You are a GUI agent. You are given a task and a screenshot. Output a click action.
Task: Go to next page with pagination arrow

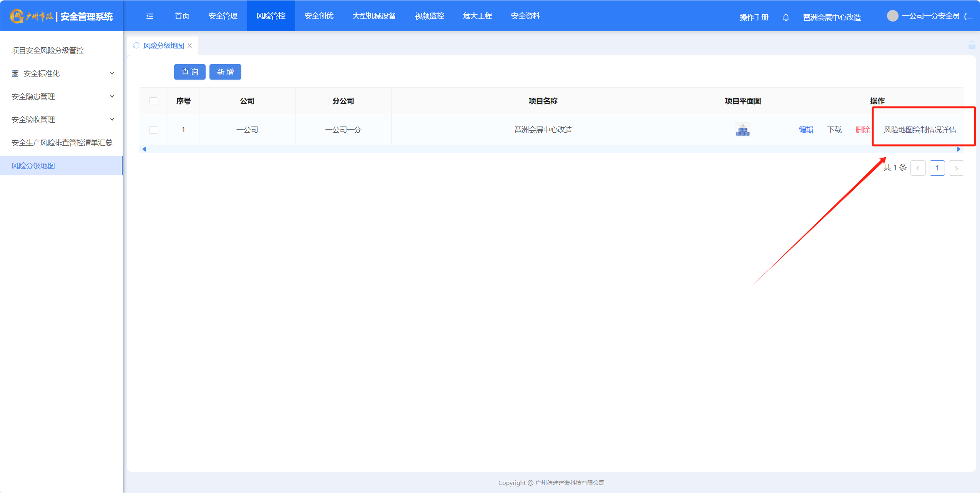click(x=956, y=168)
